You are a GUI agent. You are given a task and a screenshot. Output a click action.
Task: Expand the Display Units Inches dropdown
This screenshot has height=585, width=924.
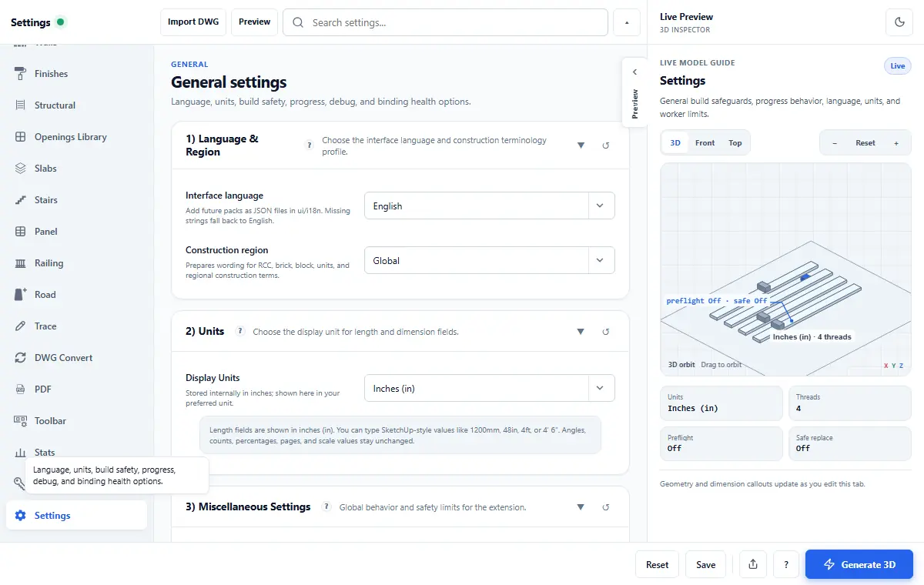pos(490,389)
